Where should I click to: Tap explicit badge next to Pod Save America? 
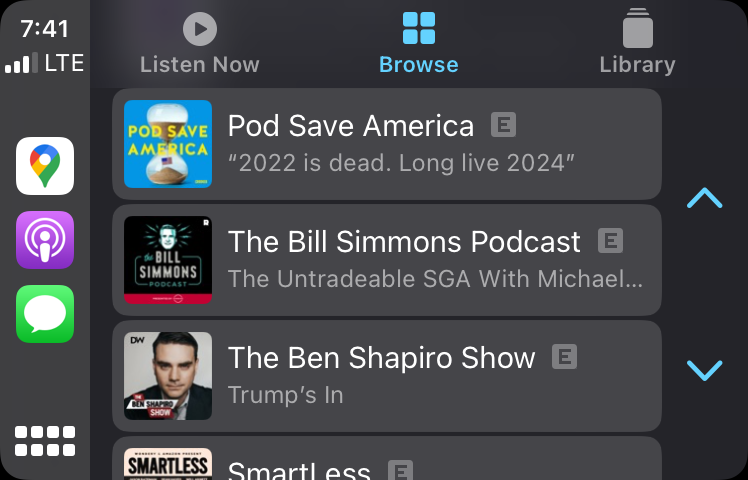[503, 125]
